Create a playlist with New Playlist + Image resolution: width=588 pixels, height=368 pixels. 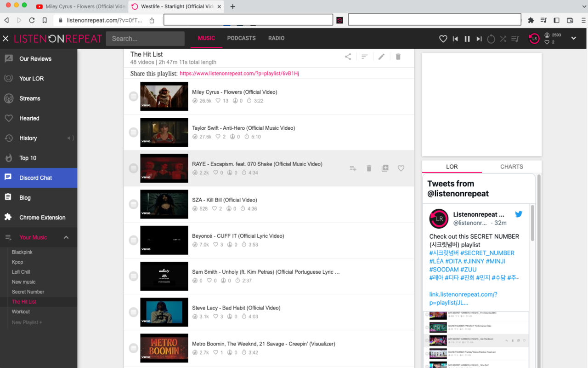pyautogui.click(x=27, y=322)
